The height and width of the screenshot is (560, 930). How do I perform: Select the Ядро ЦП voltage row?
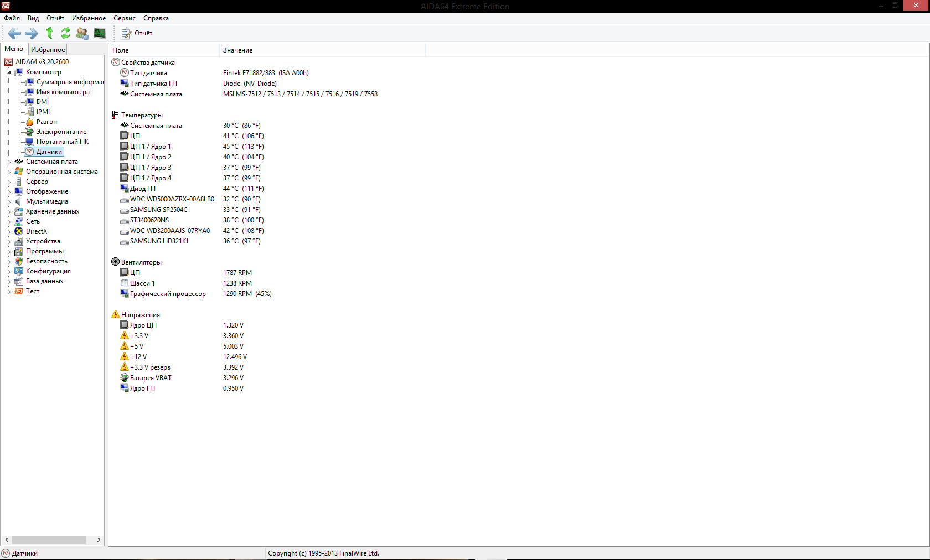point(143,325)
